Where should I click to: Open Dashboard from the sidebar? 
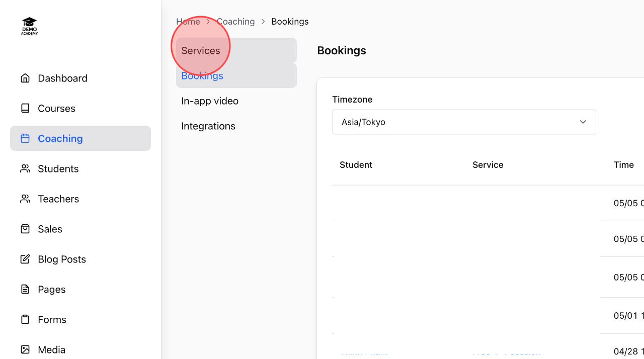[x=80, y=78]
